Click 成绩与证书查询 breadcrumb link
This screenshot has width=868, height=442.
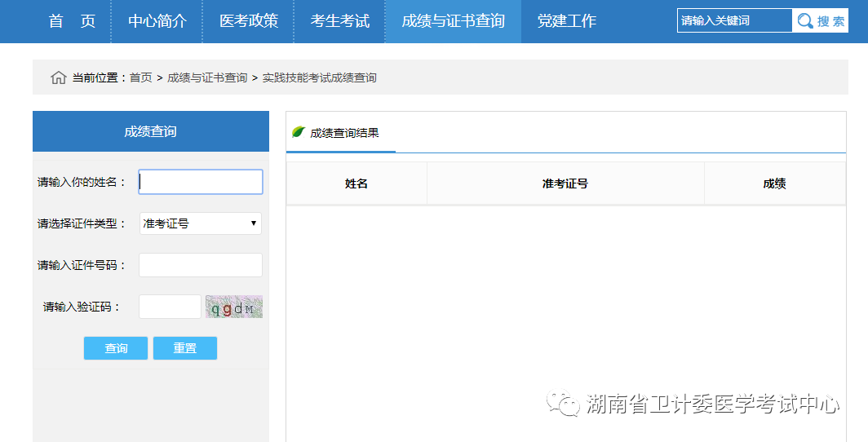tap(207, 78)
